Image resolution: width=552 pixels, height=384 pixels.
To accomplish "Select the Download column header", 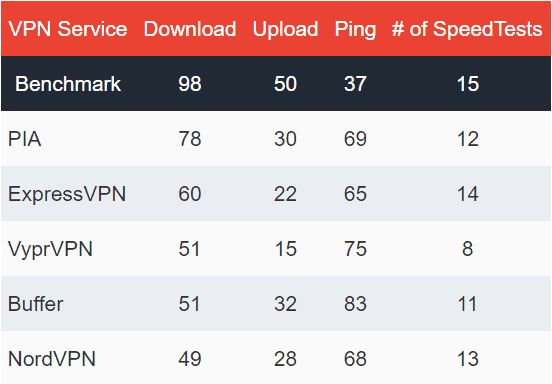I will 190,29.
